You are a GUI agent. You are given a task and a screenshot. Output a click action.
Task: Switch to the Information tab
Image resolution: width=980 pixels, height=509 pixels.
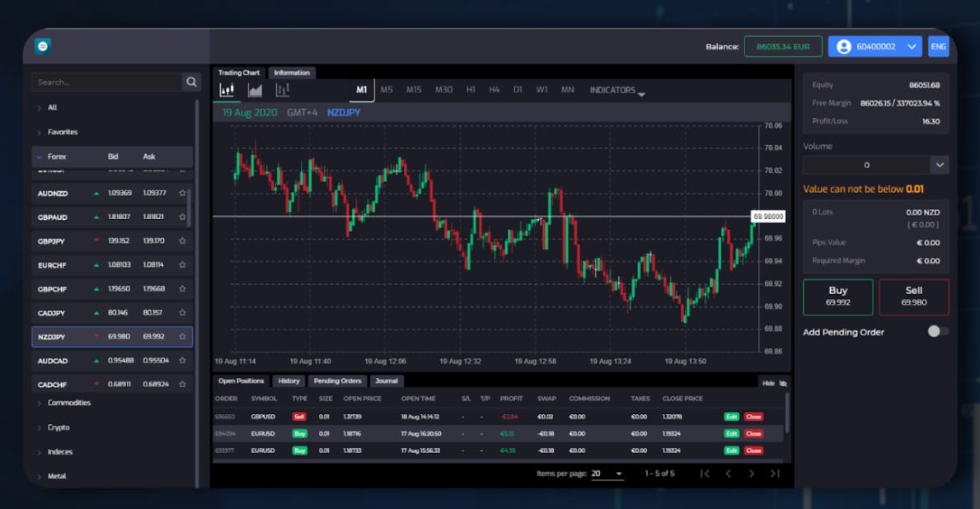point(292,72)
